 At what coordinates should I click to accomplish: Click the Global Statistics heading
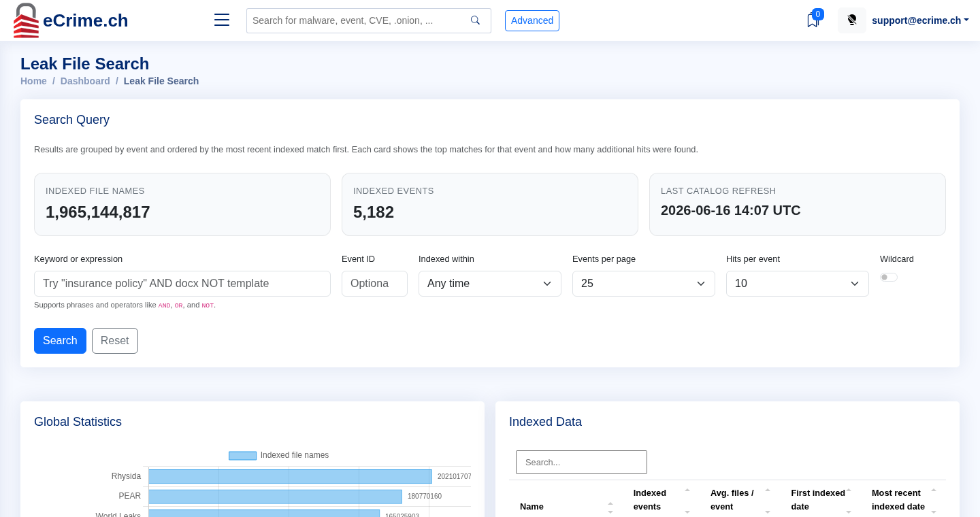[78, 422]
